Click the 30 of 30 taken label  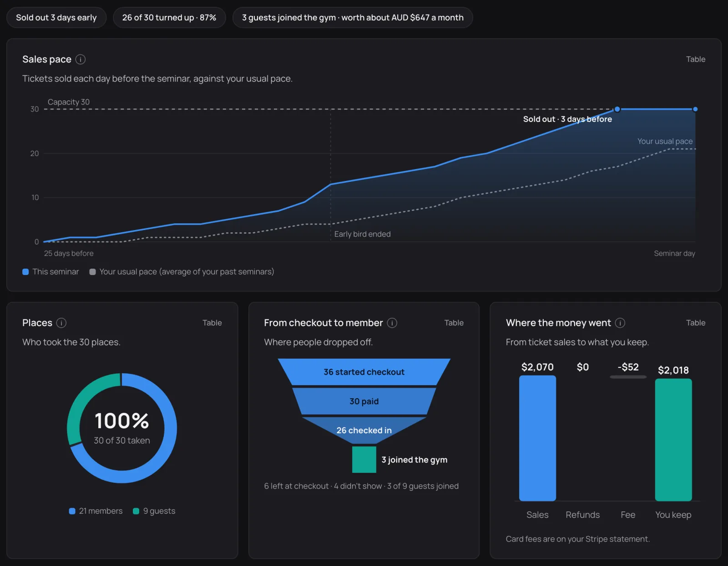click(x=122, y=441)
